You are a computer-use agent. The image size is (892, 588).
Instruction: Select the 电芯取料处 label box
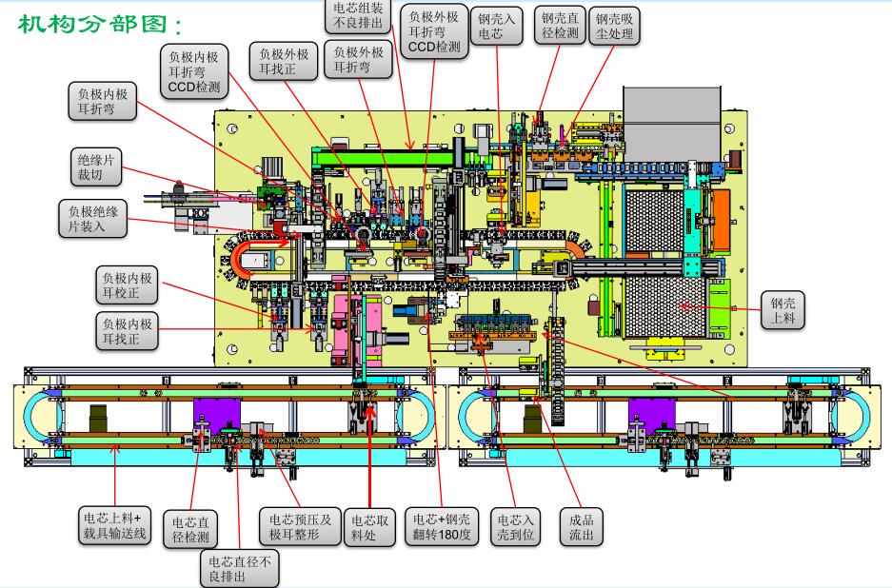click(369, 527)
